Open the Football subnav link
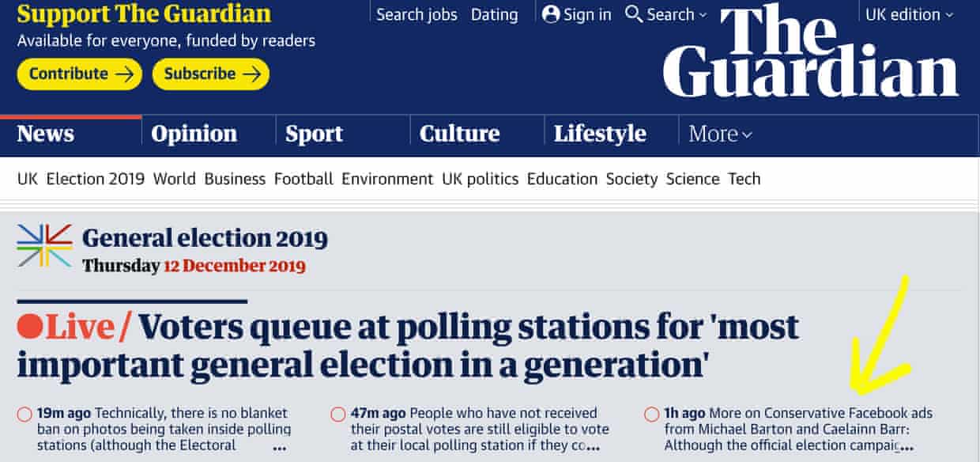 point(303,179)
